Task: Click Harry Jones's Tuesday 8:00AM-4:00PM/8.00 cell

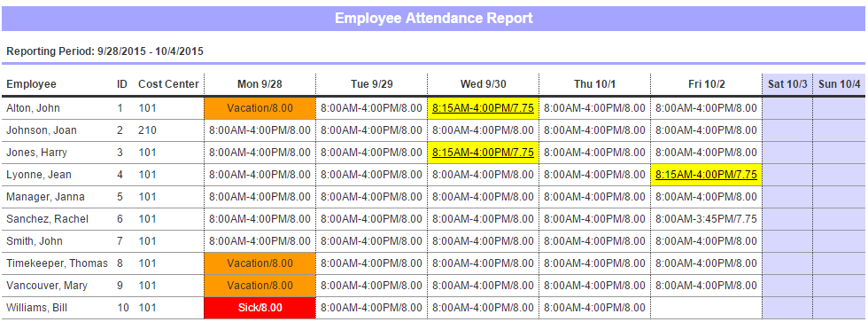Action: coord(371,153)
